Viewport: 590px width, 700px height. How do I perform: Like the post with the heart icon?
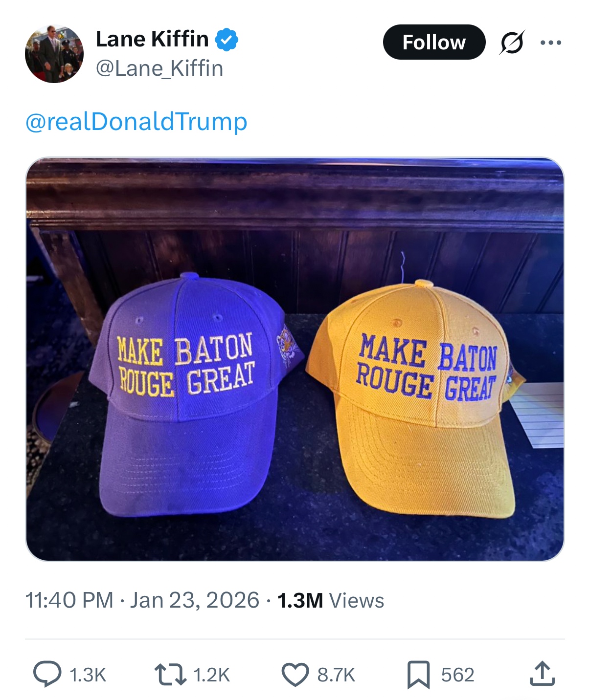295,675
